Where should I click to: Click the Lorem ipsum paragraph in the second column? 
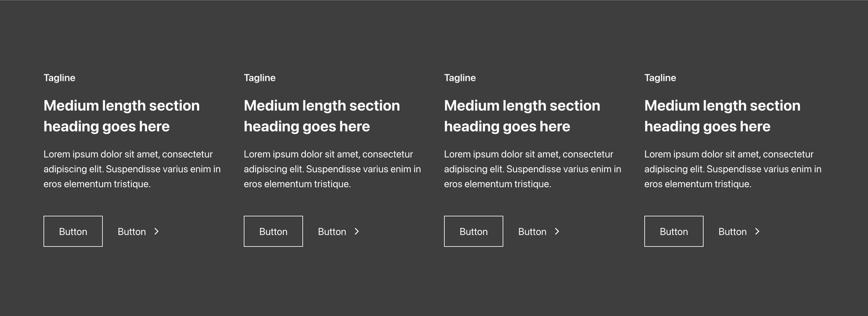pos(332,169)
